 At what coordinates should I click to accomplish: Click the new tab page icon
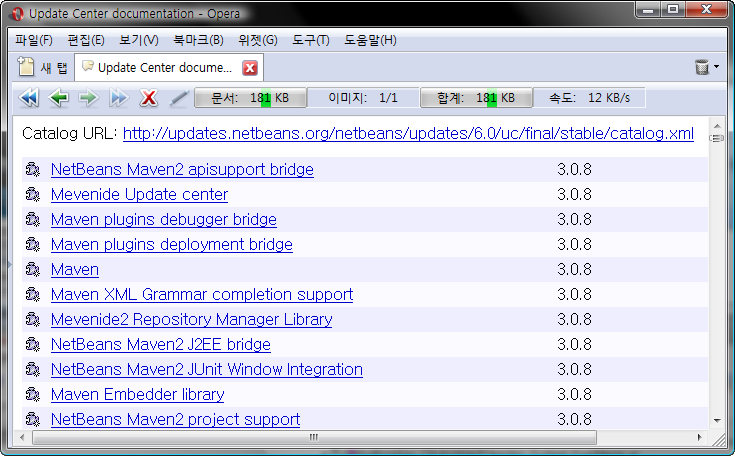coord(26,66)
